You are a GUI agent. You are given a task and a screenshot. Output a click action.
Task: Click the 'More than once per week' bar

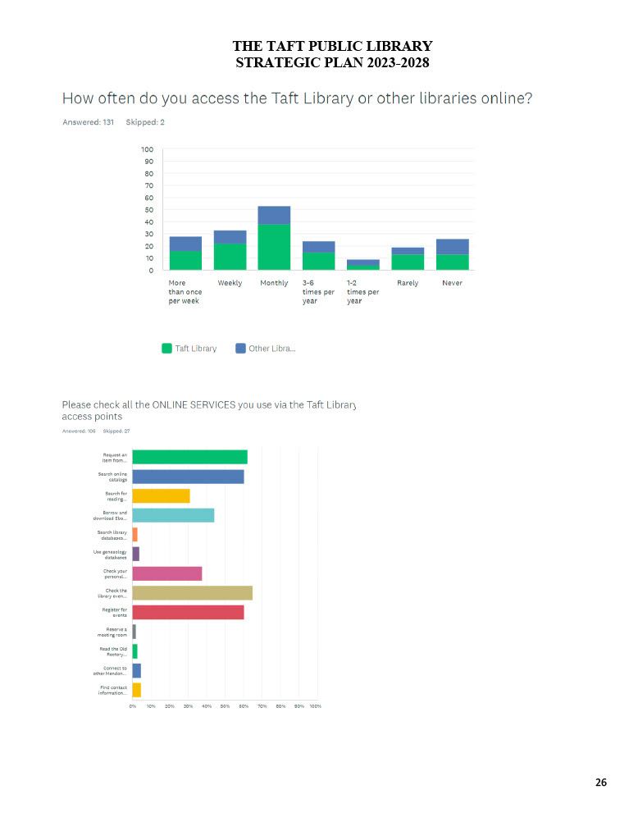pyautogui.click(x=185, y=253)
